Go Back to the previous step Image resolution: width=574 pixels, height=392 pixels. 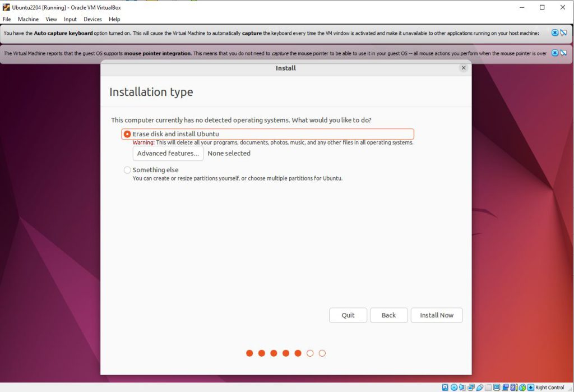(389, 315)
